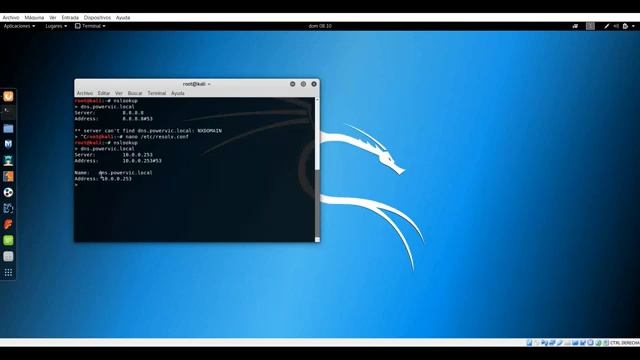
Task: Click the network adapters status icon
Action: 552,343
